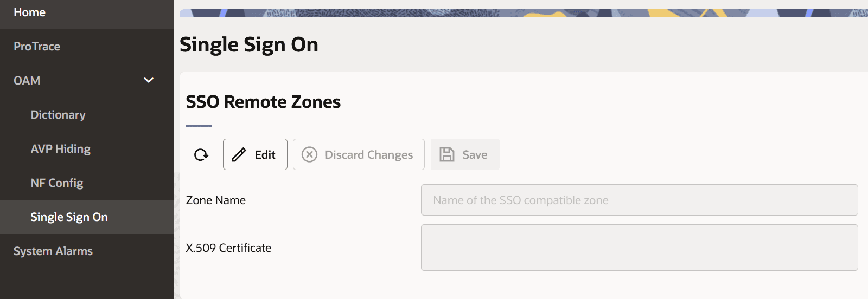This screenshot has width=868, height=299.
Task: Go to Home in the sidebar
Action: click(x=30, y=12)
